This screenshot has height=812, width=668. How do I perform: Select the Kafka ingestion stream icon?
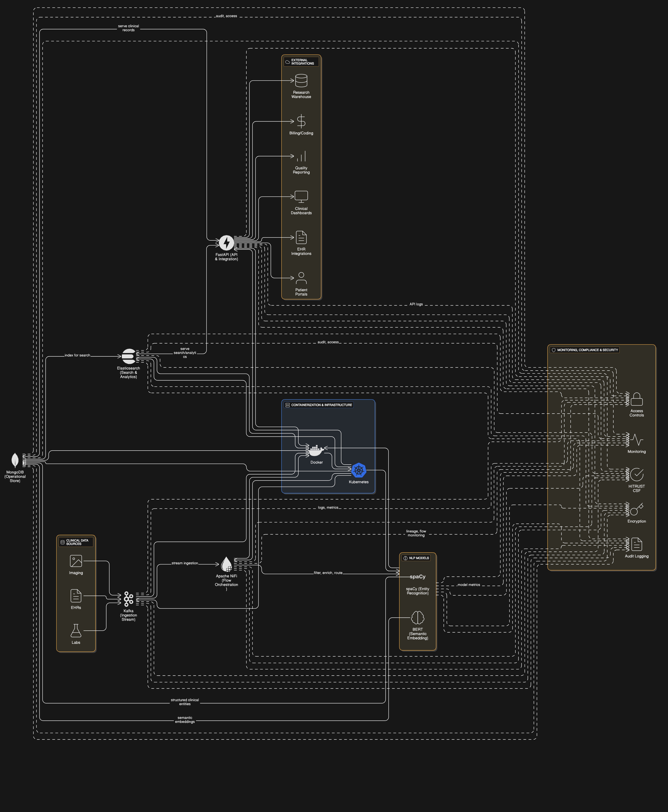click(x=129, y=599)
